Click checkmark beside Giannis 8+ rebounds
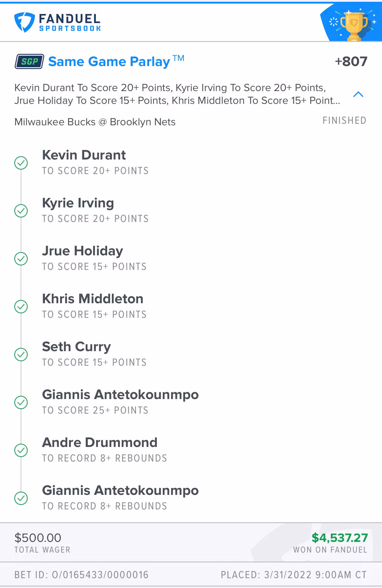This screenshot has width=382, height=588. pos(21,498)
